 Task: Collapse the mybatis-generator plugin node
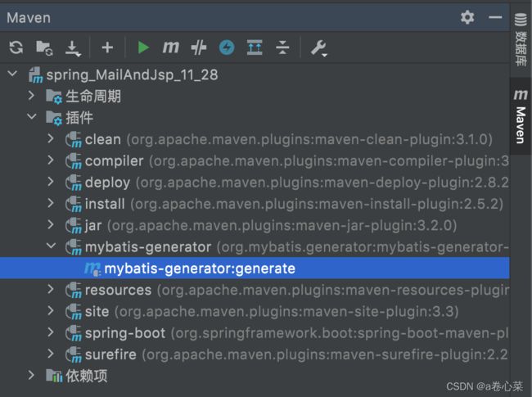51,246
